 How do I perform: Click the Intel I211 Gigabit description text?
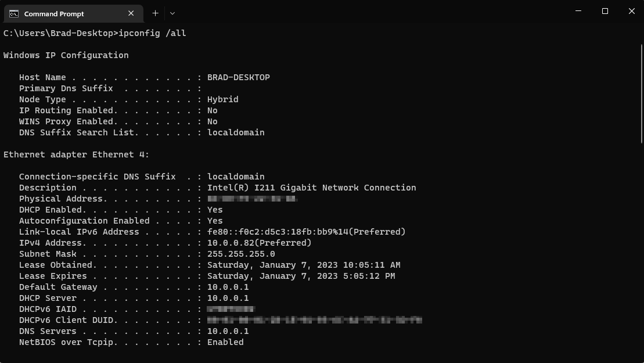312,188
